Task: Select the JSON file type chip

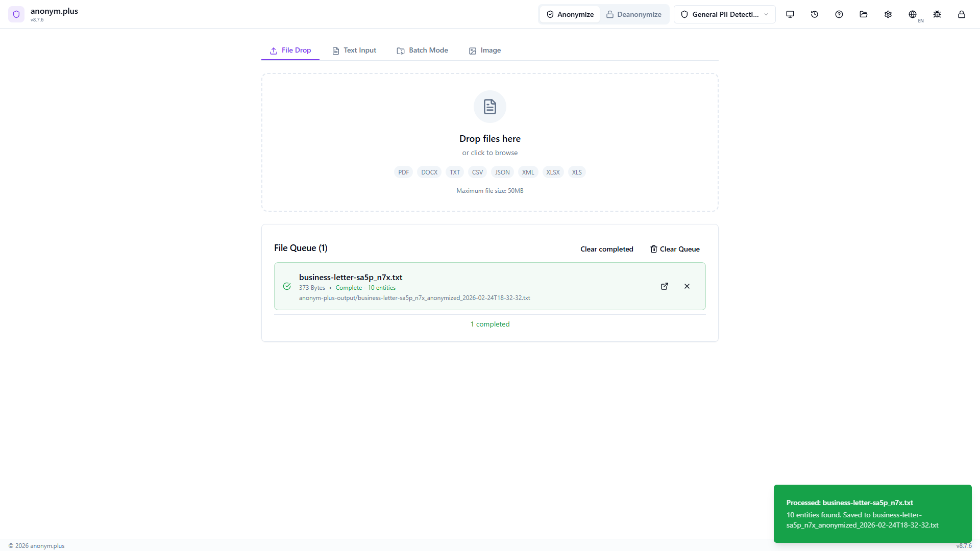Action: (502, 172)
